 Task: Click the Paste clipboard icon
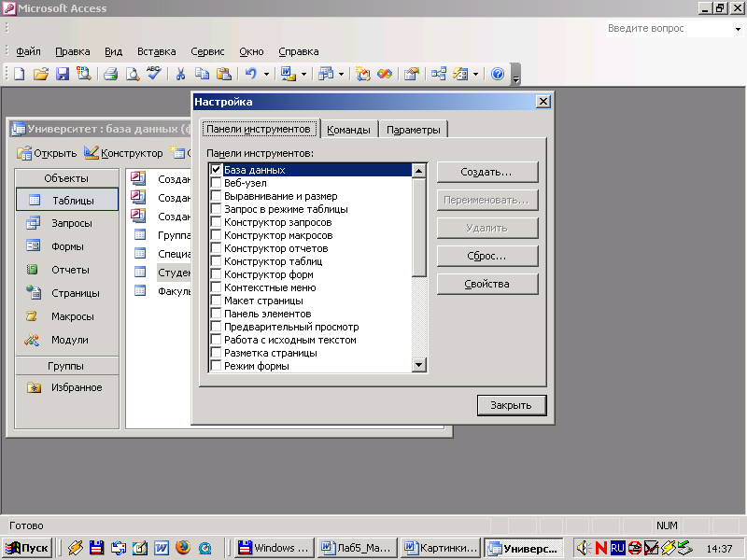[223, 74]
